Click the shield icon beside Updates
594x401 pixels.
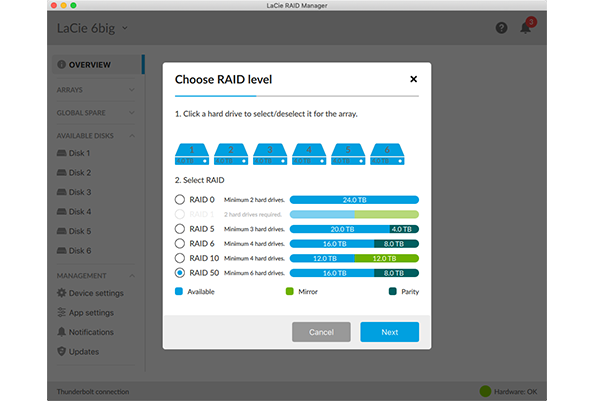[61, 351]
